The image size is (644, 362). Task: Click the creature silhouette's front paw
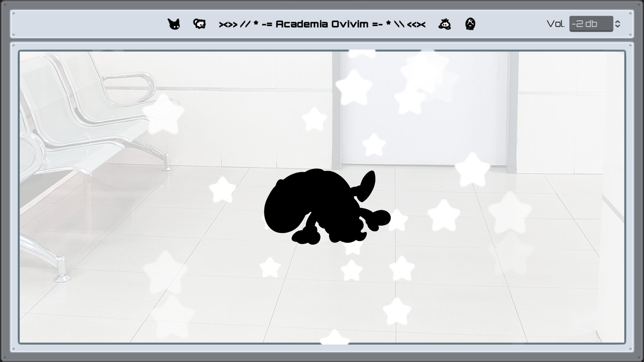pos(306,237)
